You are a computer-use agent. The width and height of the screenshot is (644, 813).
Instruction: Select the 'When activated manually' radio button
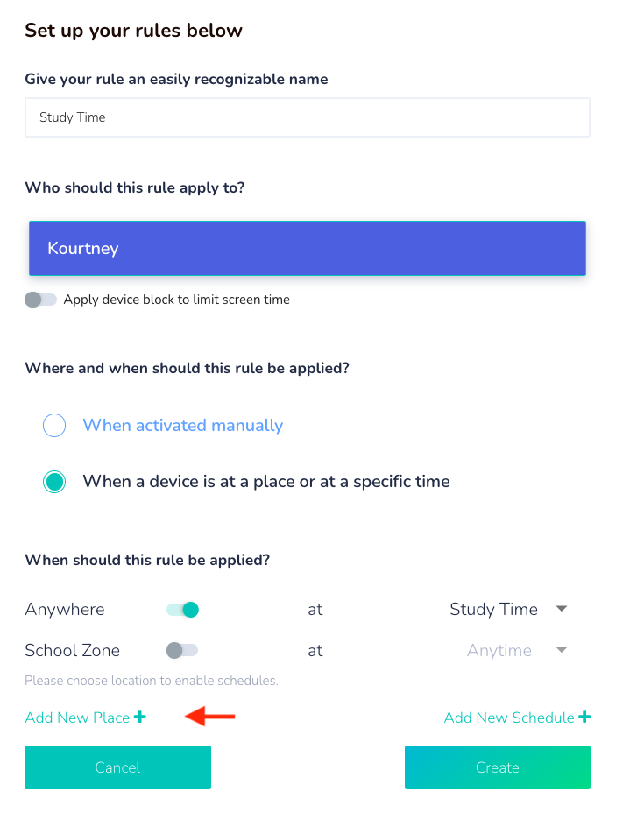click(x=54, y=426)
